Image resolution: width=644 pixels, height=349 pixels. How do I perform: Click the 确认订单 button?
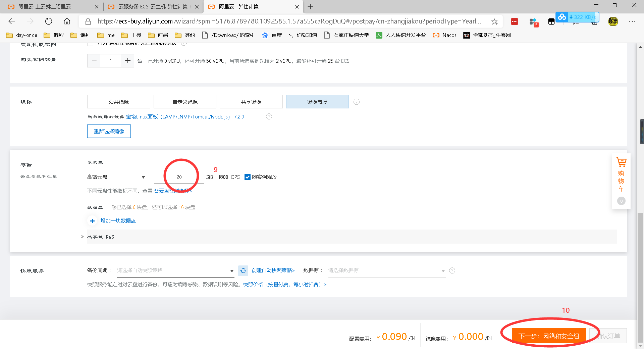[608, 336]
